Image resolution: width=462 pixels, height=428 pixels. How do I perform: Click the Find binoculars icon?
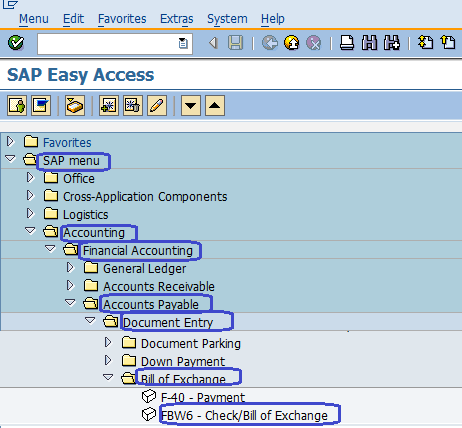pyautogui.click(x=369, y=43)
